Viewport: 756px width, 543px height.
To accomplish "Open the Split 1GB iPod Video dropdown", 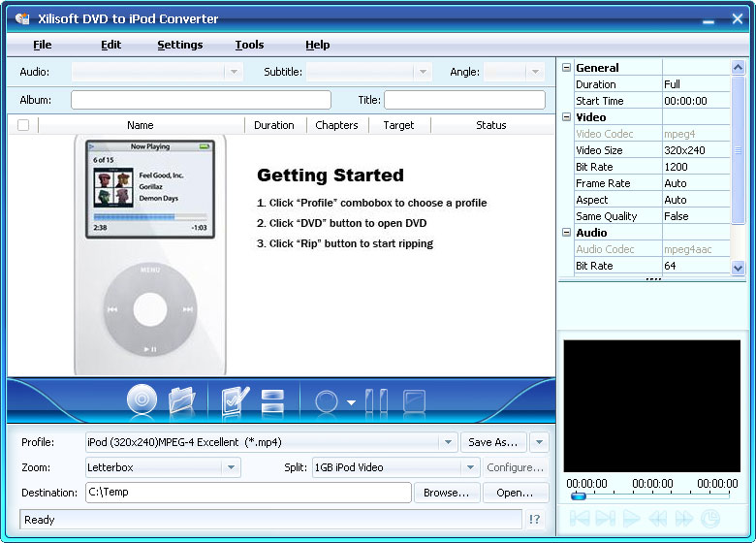I will [x=470, y=467].
